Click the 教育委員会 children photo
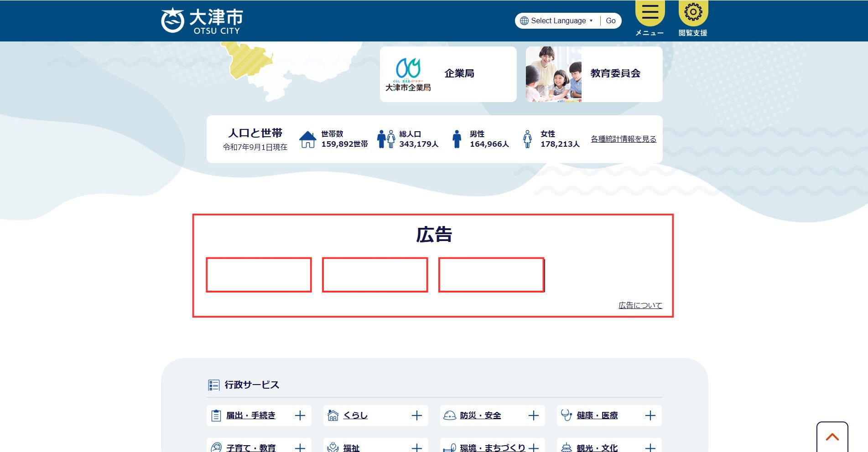This screenshot has height=452, width=868. click(x=553, y=74)
